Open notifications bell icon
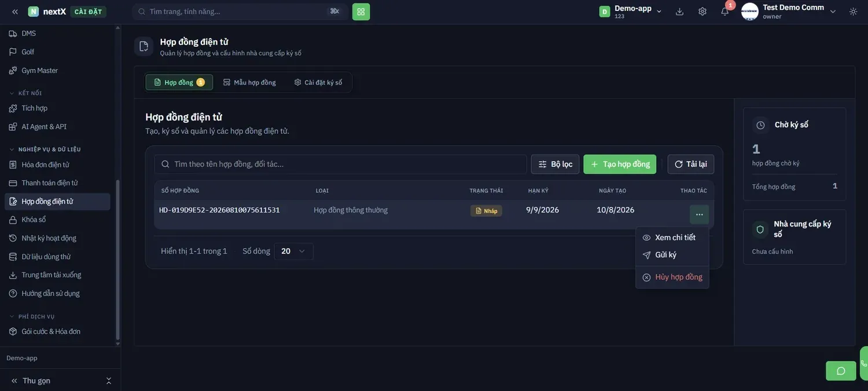This screenshot has height=391, width=868. coord(724,12)
